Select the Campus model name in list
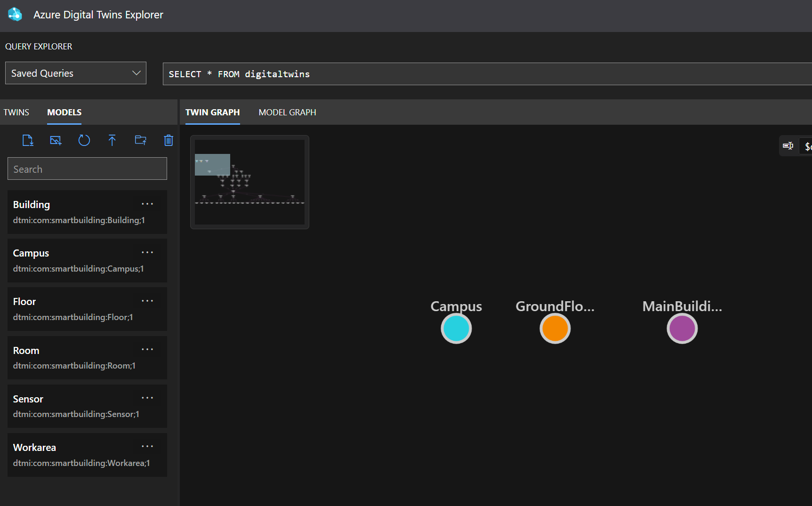The image size is (812, 506). tap(31, 253)
